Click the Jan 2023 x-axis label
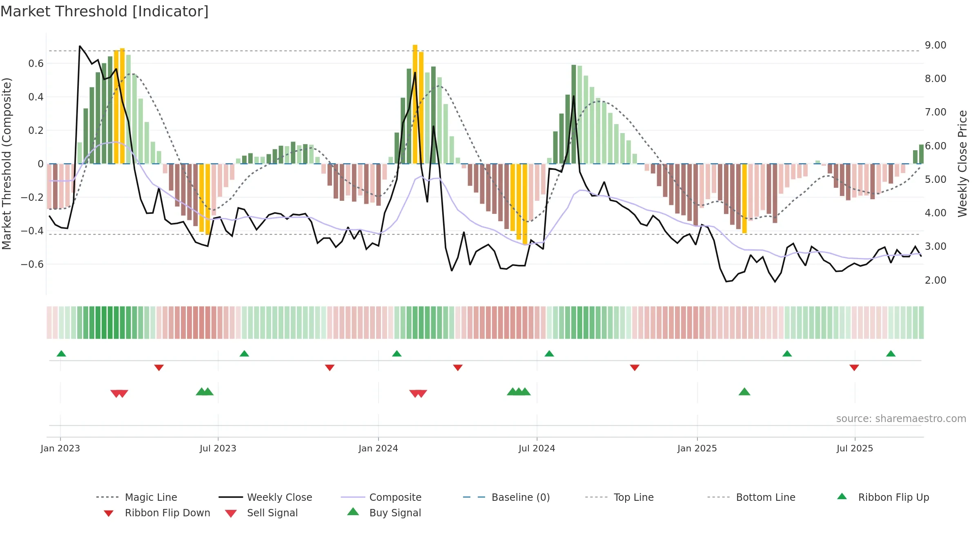Screen dimensions: 980x551 [x=60, y=449]
